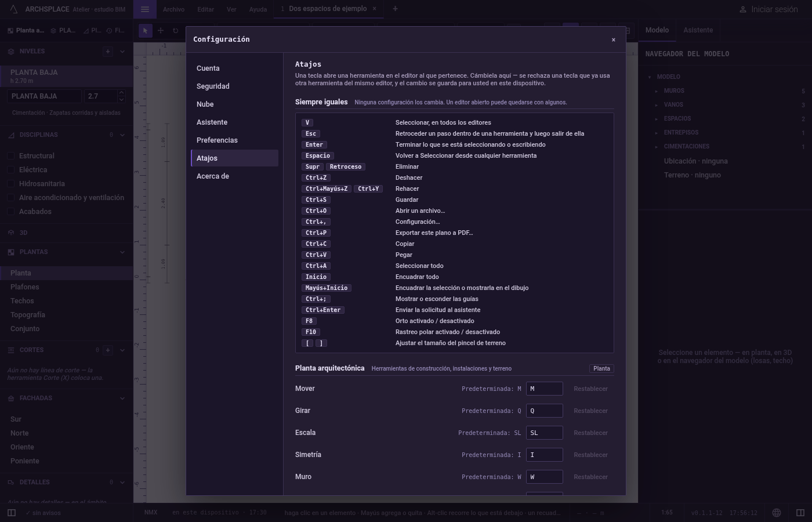Activate the pan crosshair tool

tap(161, 31)
